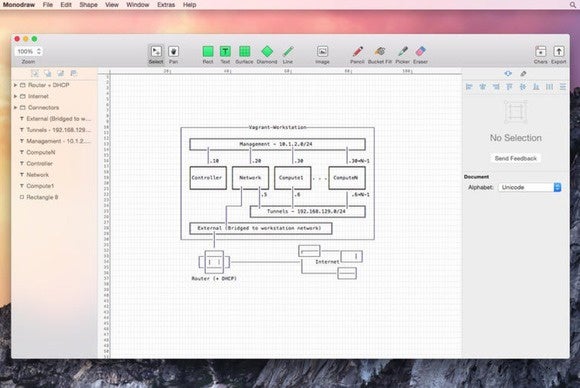Screen dimensions: 580x388
Task: Select the Compute1 layer row
Action: pyautogui.click(x=55, y=186)
